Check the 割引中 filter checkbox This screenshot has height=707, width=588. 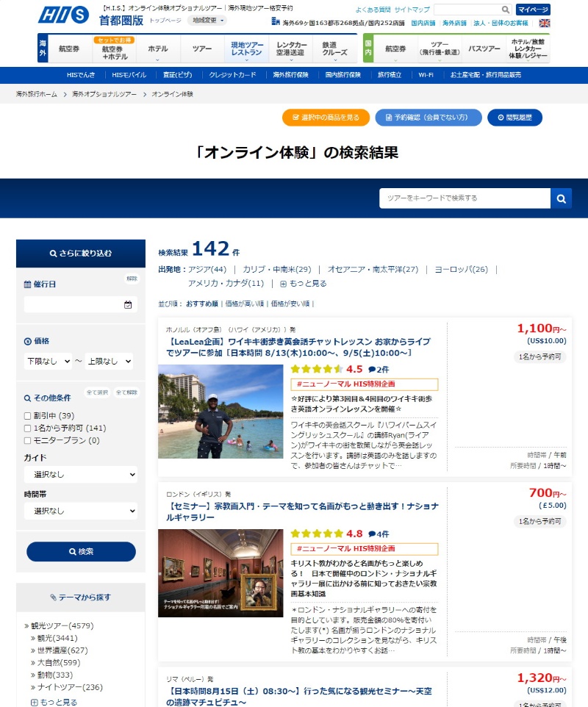[x=28, y=414]
